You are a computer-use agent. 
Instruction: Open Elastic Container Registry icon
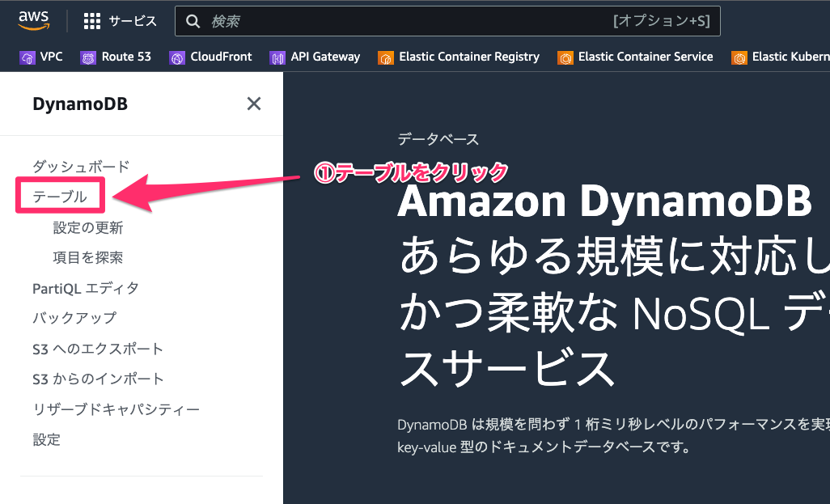pos(385,57)
